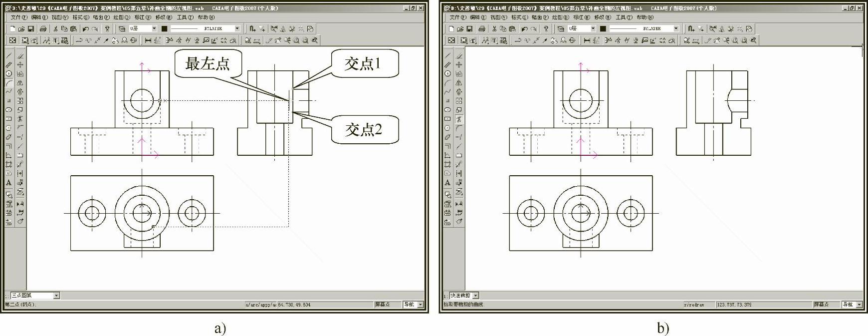Click the Save icon in window a

(31, 29)
